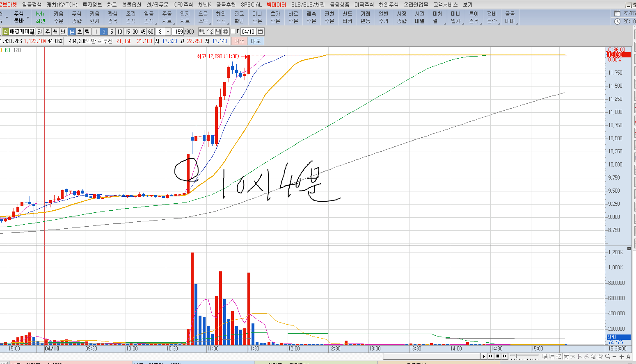
Task: Expand the 해외주식 toolbar button
Action: [221, 17]
